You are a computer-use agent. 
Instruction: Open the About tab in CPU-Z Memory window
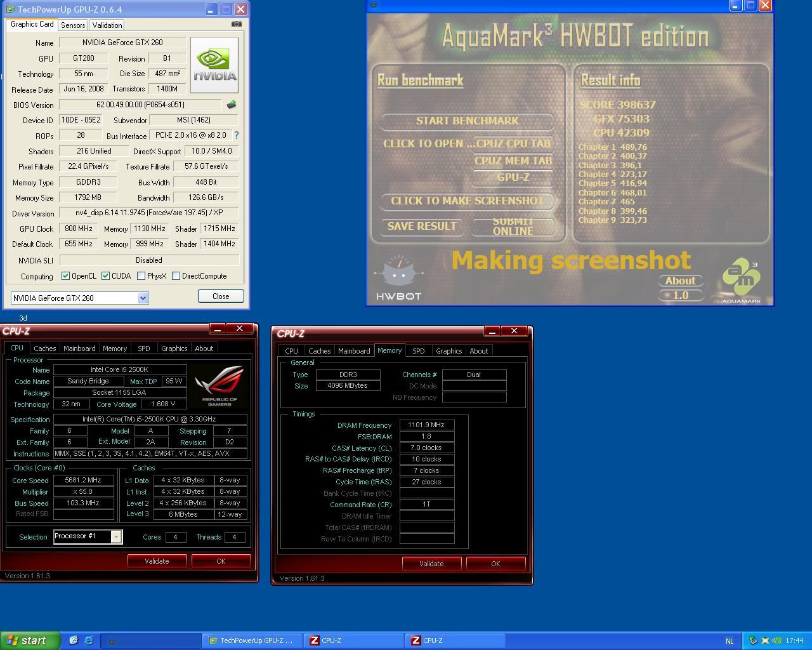479,351
